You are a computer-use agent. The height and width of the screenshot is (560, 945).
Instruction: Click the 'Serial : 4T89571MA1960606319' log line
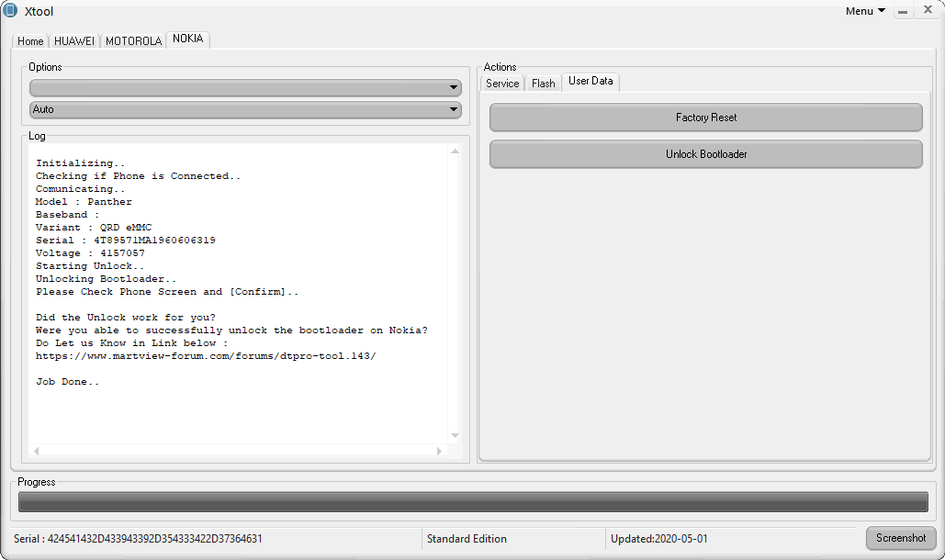[125, 241]
